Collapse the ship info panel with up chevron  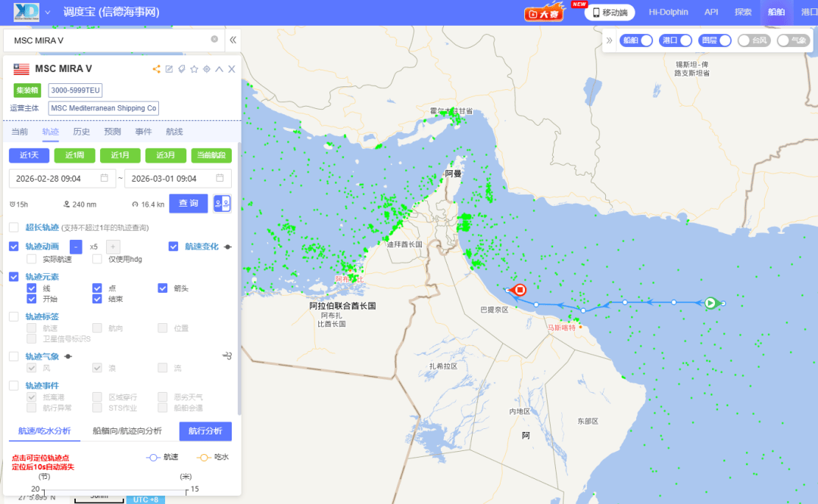(x=219, y=69)
